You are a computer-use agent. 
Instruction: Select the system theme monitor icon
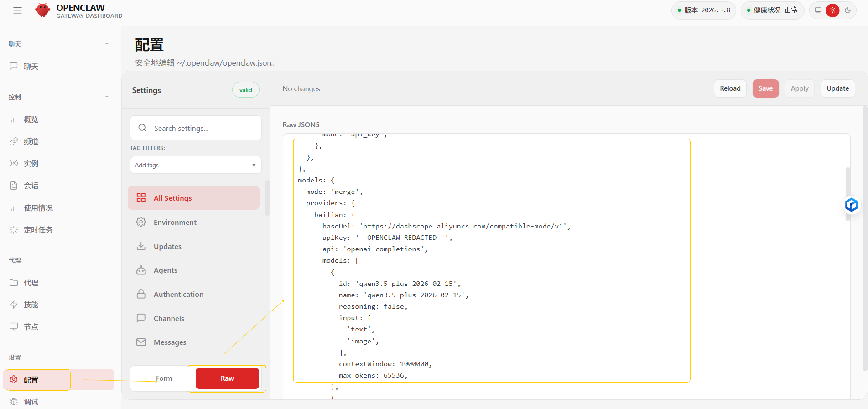(x=818, y=10)
